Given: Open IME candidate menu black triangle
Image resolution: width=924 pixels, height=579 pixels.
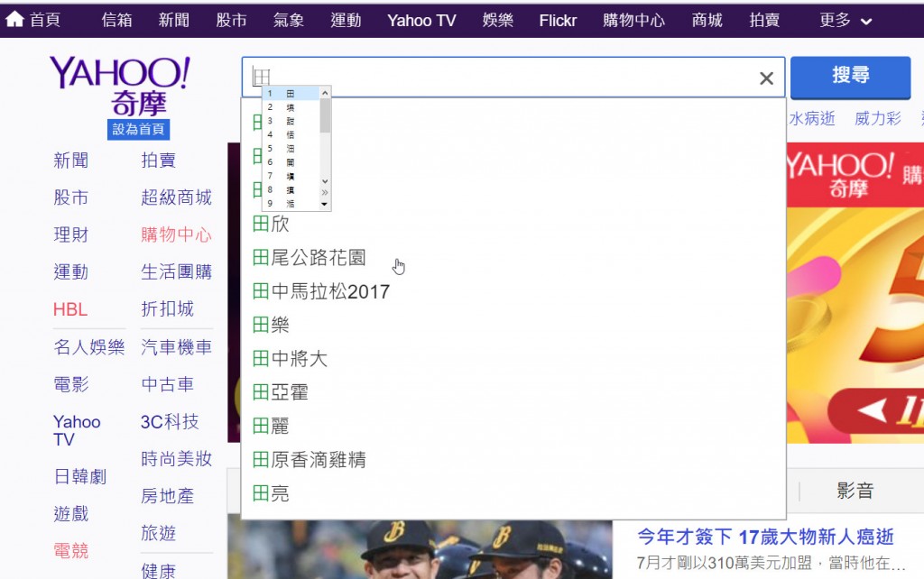Looking at the screenshot, I should 325,205.
